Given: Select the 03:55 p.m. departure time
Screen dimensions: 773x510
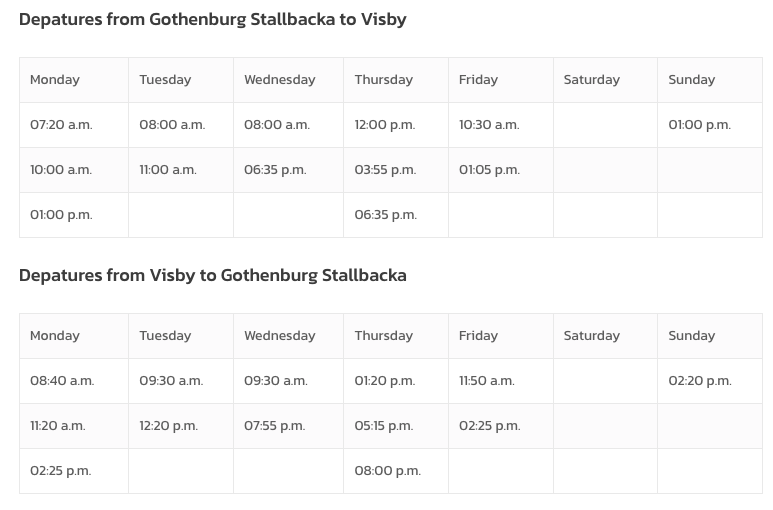Looking at the screenshot, I should pyautogui.click(x=385, y=170).
